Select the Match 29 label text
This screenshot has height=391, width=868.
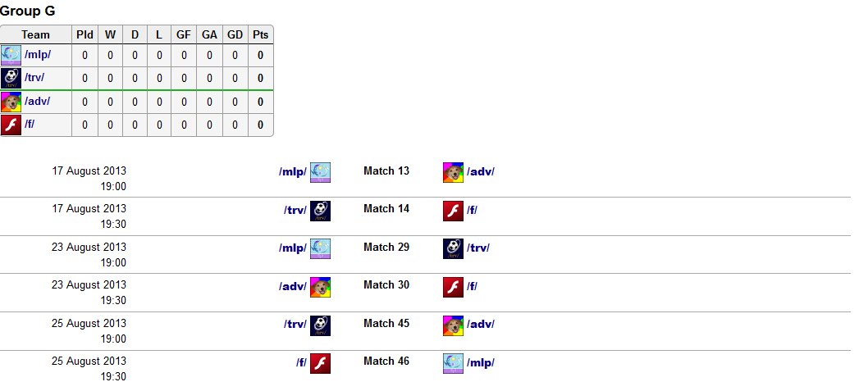coord(386,248)
